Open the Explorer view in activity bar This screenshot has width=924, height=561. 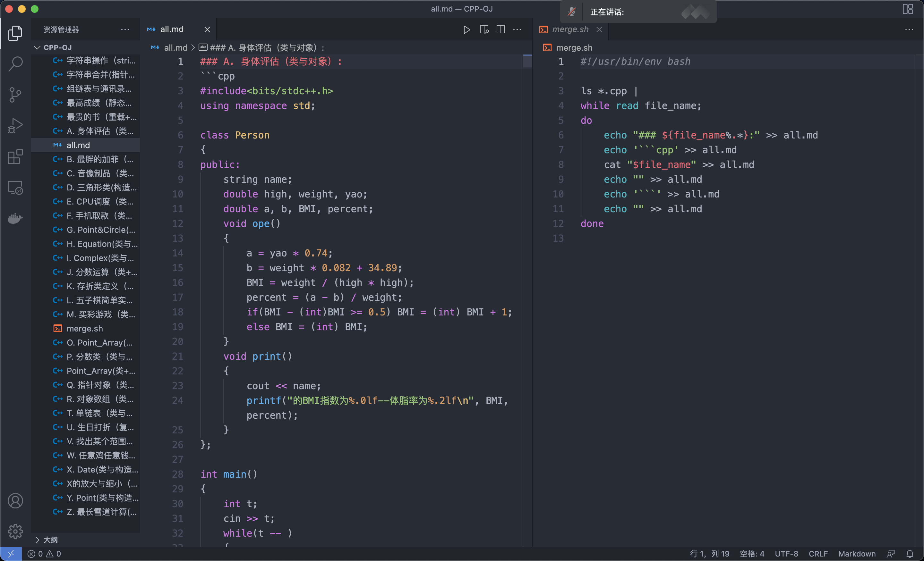click(x=15, y=33)
